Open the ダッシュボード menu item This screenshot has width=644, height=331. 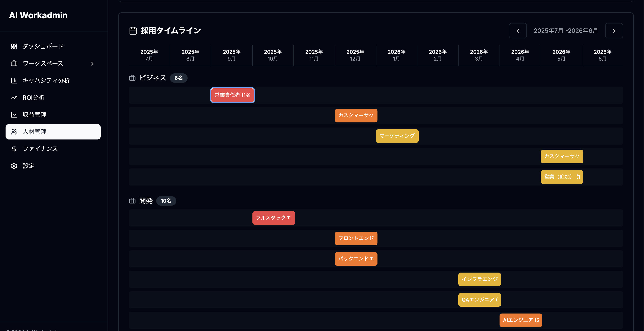coord(53,46)
